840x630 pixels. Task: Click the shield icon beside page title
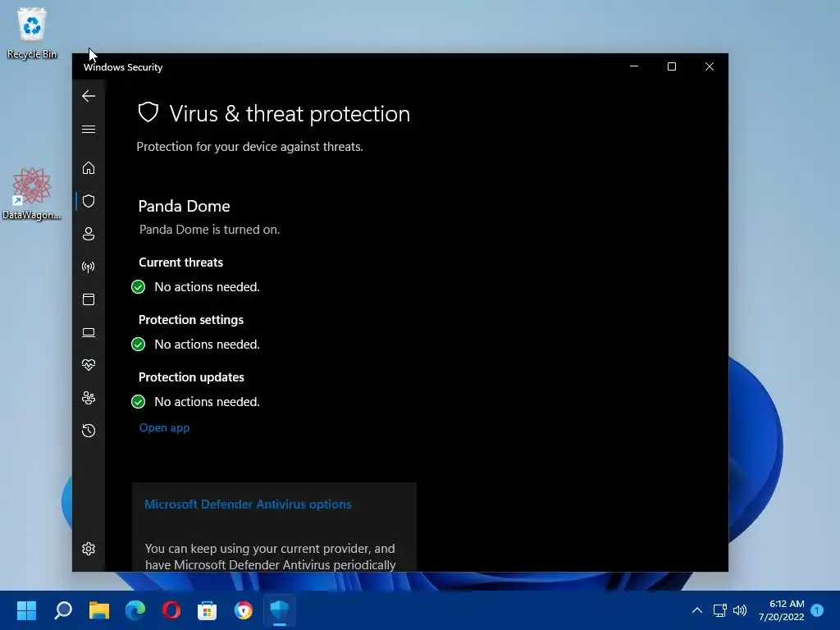coord(148,112)
